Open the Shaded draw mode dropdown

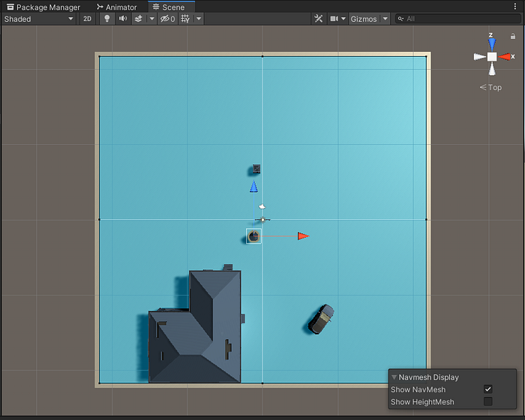[x=39, y=19]
